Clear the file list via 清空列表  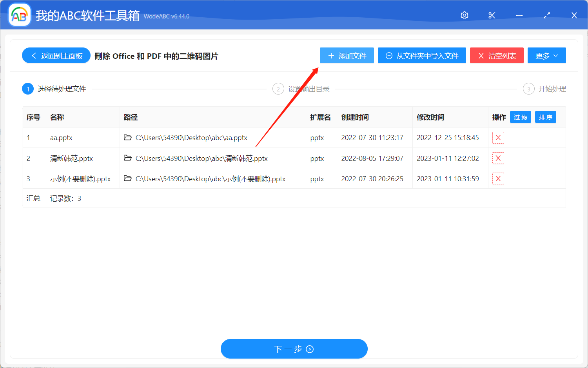[497, 55]
